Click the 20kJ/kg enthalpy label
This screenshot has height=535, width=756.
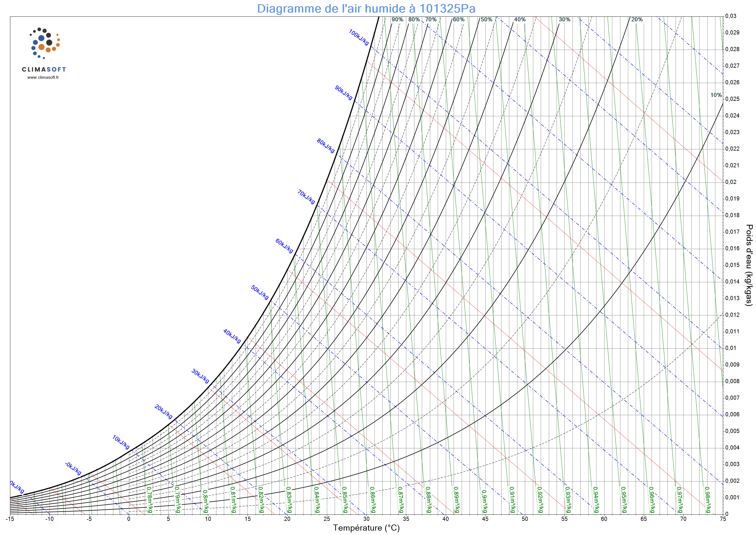(163, 412)
